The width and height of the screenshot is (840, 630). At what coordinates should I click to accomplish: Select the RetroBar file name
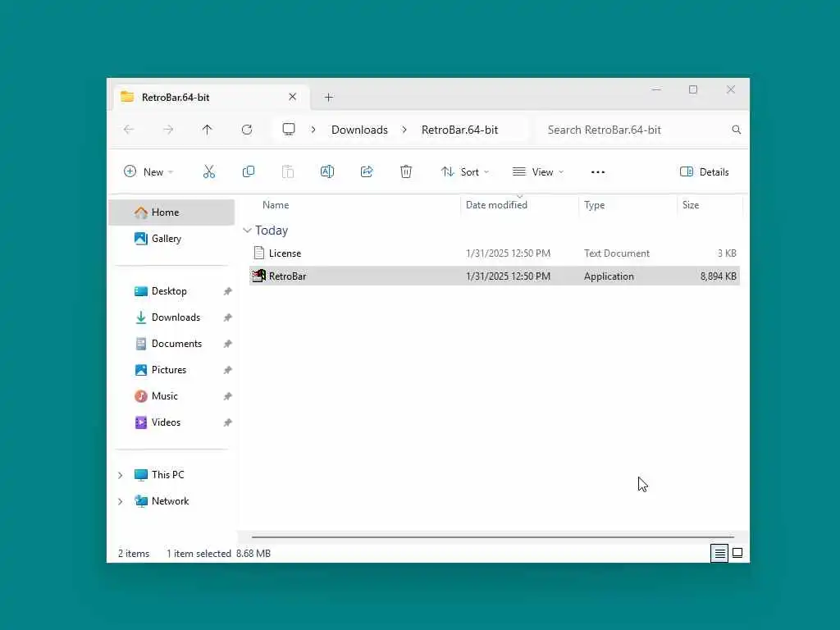point(288,276)
